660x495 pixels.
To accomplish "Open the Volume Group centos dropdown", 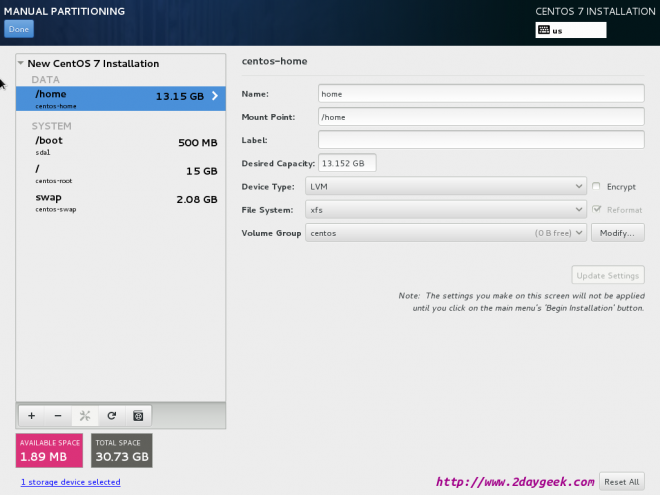I will point(446,233).
